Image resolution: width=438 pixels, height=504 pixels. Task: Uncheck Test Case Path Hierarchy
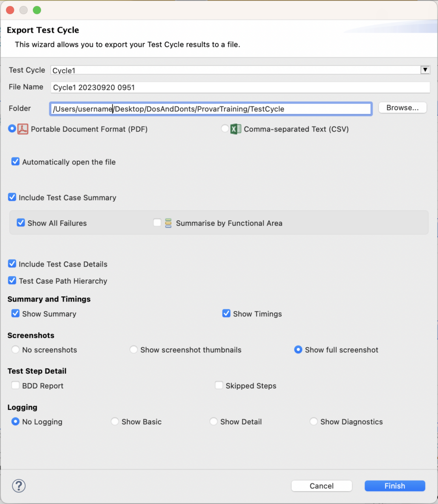(x=12, y=281)
